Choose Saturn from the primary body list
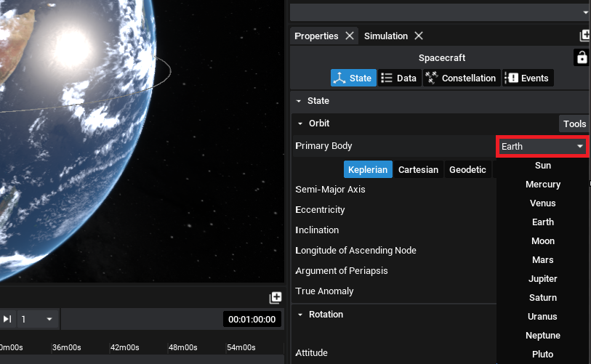The height and width of the screenshot is (364, 591). [543, 297]
